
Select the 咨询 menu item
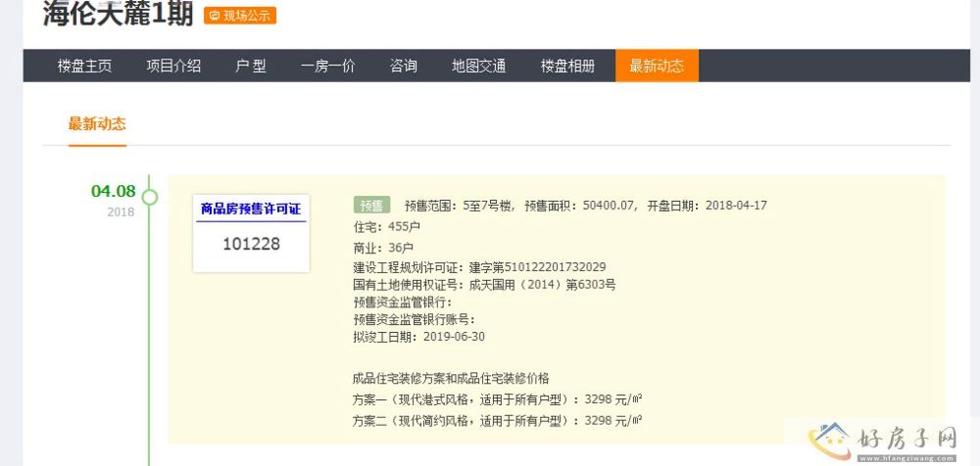coord(403,67)
